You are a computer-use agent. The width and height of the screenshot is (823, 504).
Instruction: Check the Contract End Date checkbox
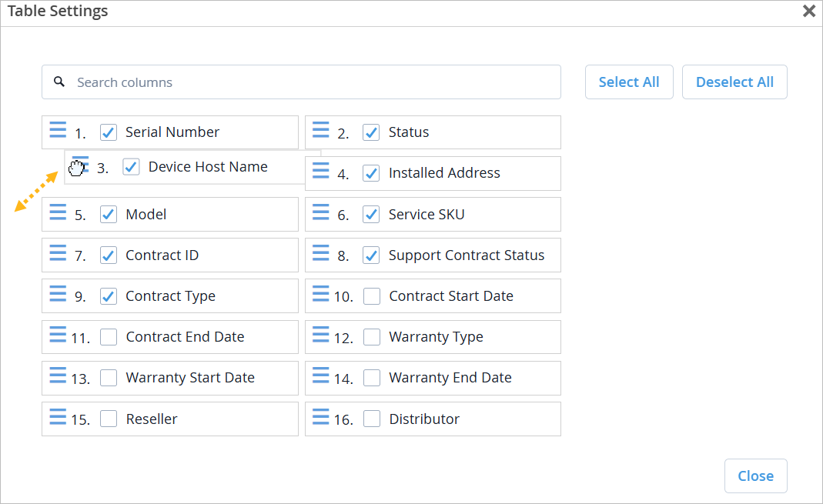109,337
